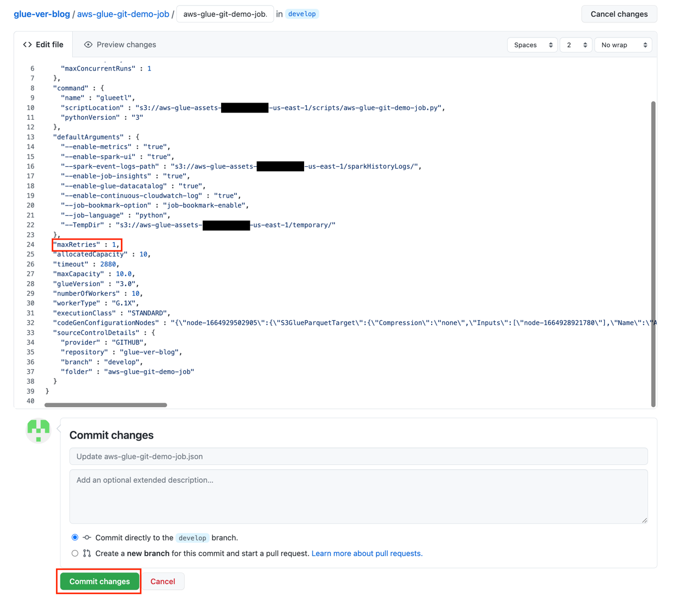Screen dimensions: 700x606
Task: Open the aws-glue-git-demo-job folder breadcrumb
Action: (123, 14)
